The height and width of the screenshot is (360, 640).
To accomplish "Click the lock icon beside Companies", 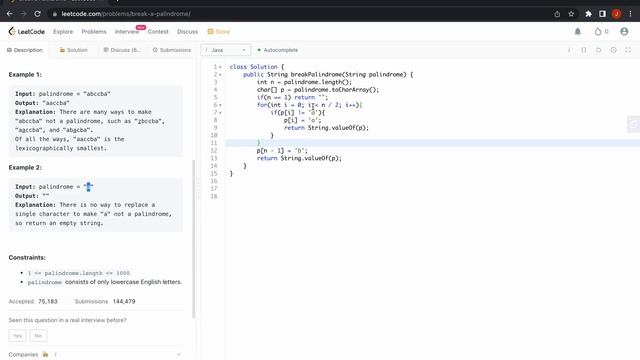I will [45, 354].
